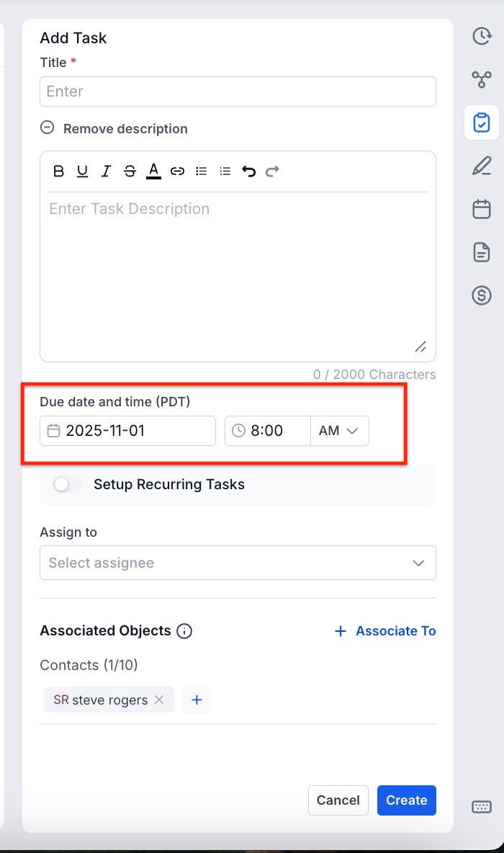This screenshot has height=853, width=504.
Task: Insert a numbered list
Action: coord(225,171)
